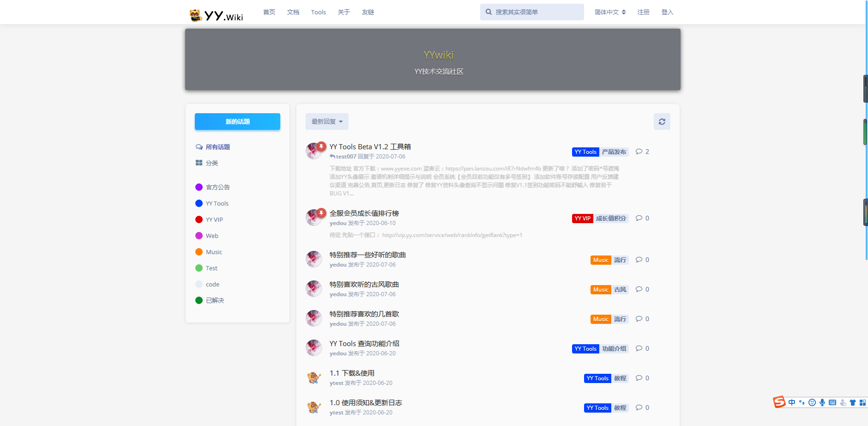
Task: Click the 登入 link
Action: pyautogui.click(x=668, y=12)
